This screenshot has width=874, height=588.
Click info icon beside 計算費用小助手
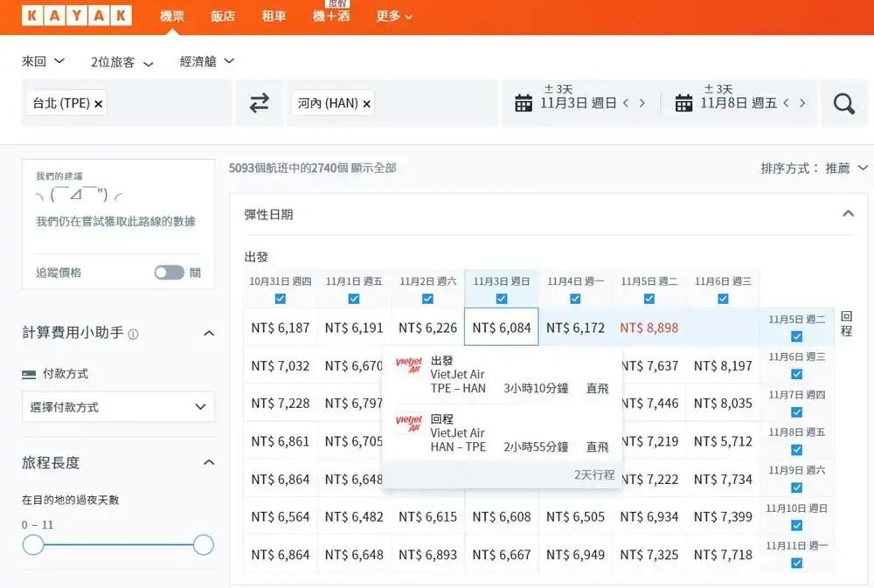134,334
